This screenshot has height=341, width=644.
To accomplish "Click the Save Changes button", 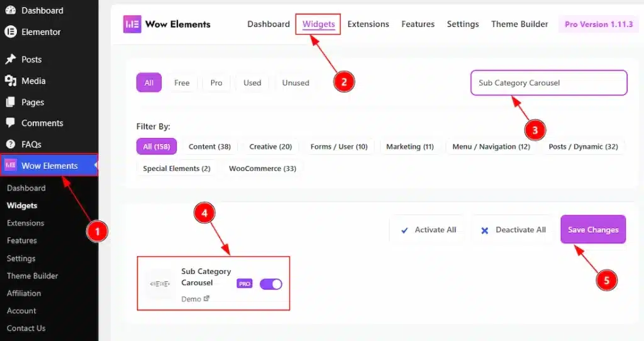I will coord(593,230).
